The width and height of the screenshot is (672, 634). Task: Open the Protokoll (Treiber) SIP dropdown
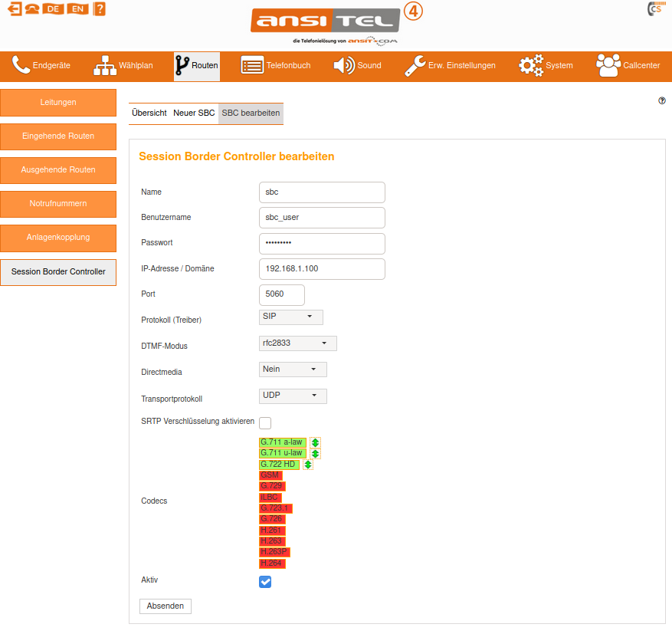[291, 317]
